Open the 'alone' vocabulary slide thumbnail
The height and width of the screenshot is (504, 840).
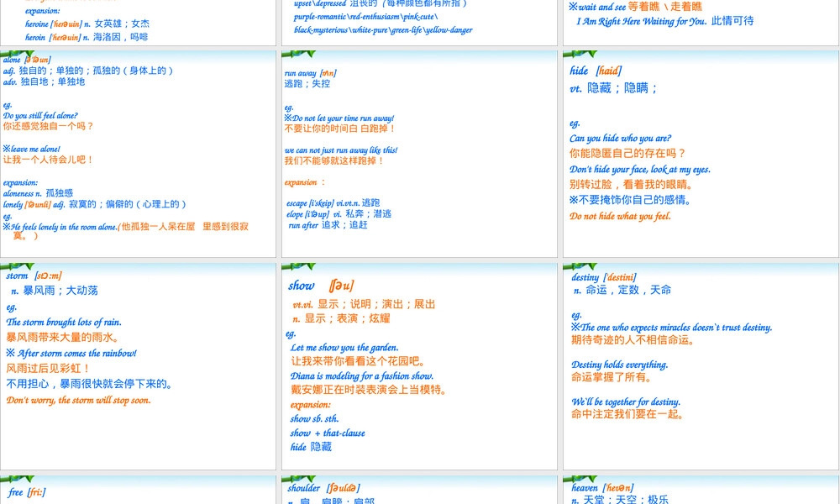(139, 154)
